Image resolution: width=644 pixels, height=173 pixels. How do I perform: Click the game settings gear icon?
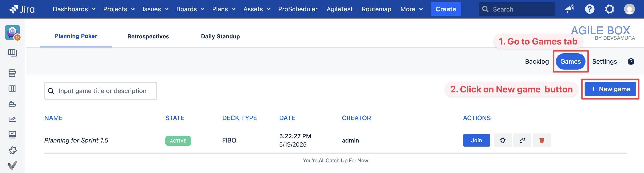click(x=503, y=140)
